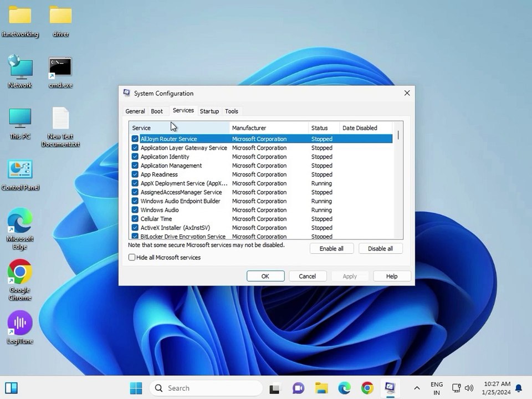Open Help for System Configuration
The width and height of the screenshot is (532, 399).
pyautogui.click(x=392, y=276)
